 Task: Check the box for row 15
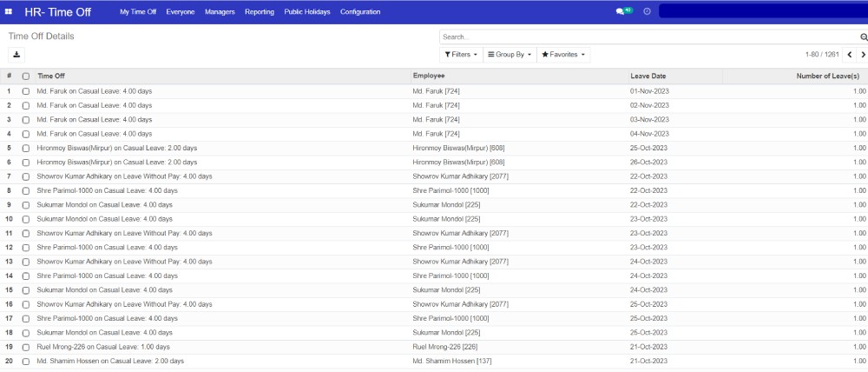(25, 290)
